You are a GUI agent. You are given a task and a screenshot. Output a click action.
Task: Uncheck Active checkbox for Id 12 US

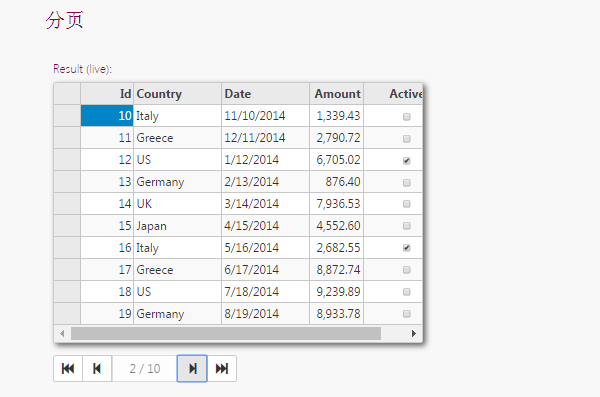(407, 160)
